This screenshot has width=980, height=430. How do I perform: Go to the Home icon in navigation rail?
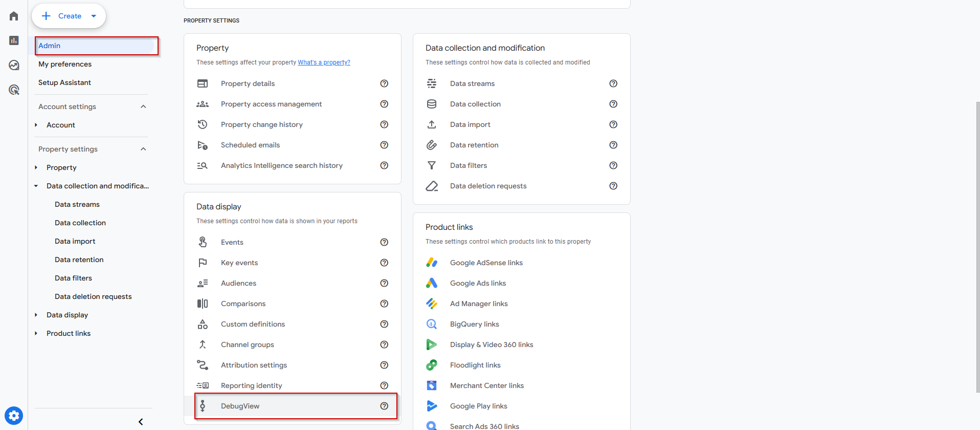14,16
